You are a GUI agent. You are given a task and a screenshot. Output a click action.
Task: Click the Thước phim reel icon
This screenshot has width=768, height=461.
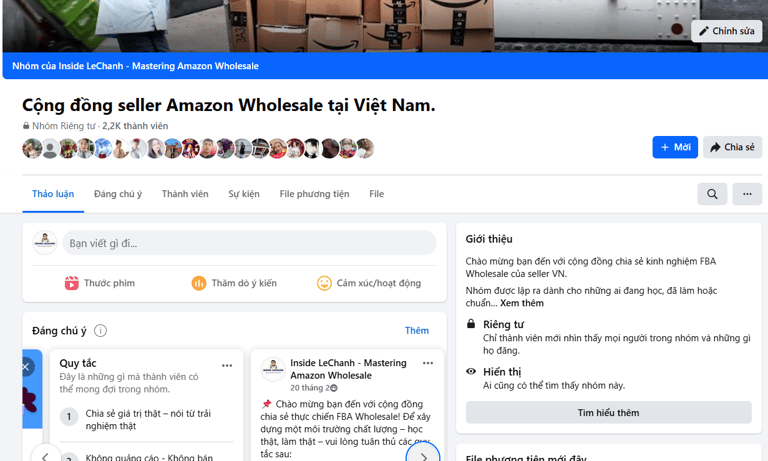72,283
